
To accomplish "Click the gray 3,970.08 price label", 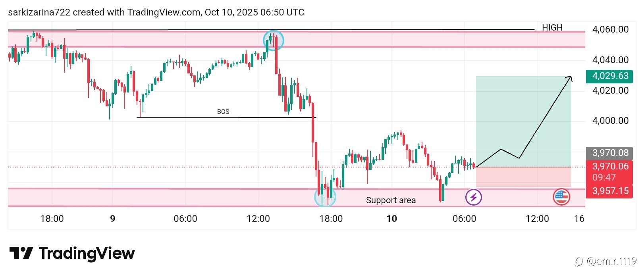I will (x=609, y=153).
